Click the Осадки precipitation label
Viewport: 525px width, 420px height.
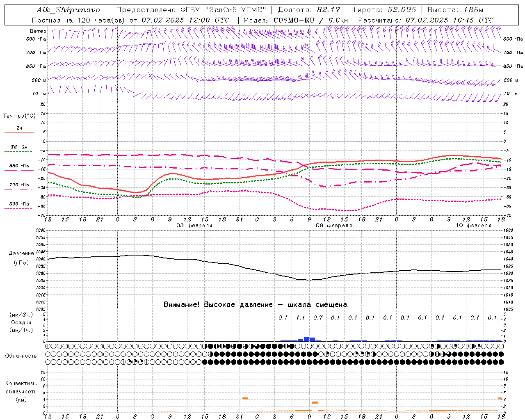[x=21, y=322]
